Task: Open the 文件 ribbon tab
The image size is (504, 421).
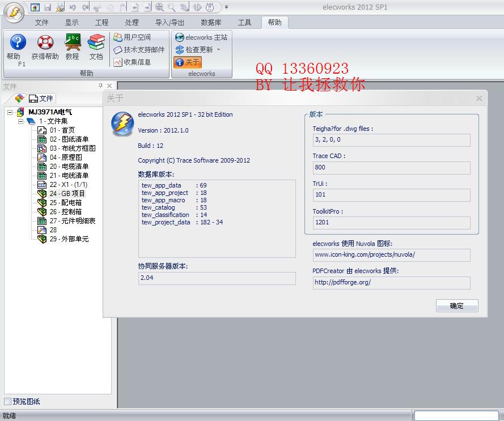Action: (42, 23)
